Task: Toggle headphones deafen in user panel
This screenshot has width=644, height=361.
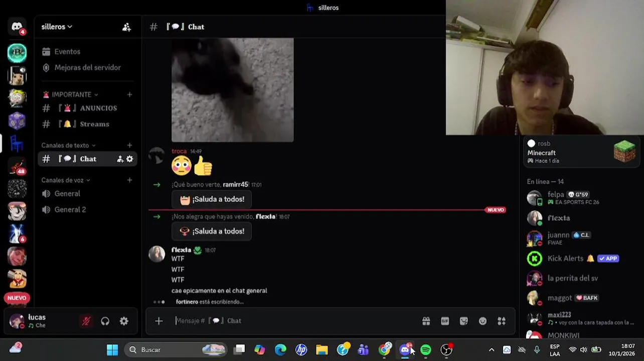Action: coord(105,321)
